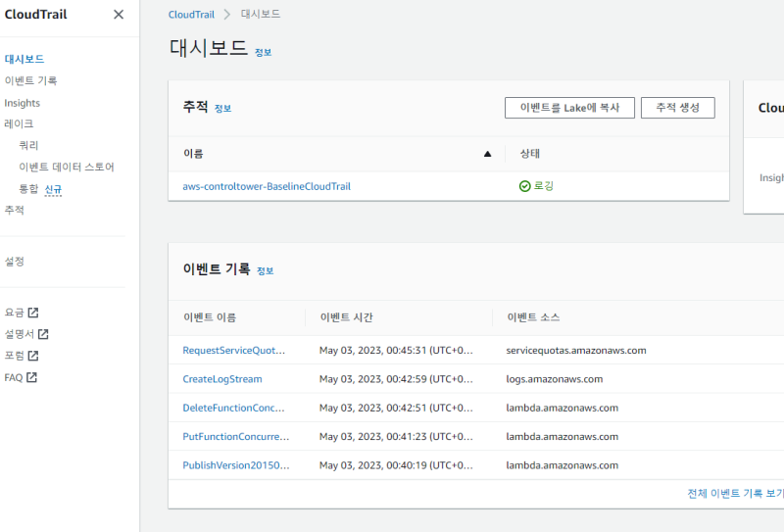Click external link icon next to 요금
The width and height of the screenshot is (784, 532).
tap(33, 313)
